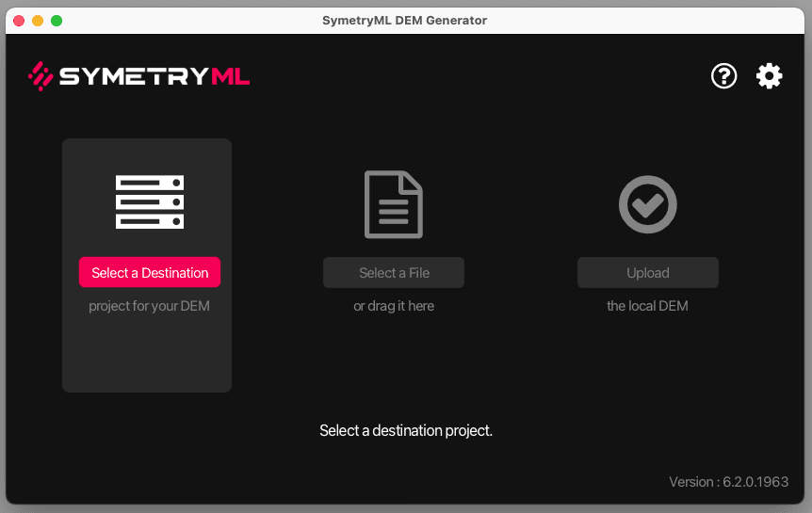Click the Select a File button

click(394, 272)
